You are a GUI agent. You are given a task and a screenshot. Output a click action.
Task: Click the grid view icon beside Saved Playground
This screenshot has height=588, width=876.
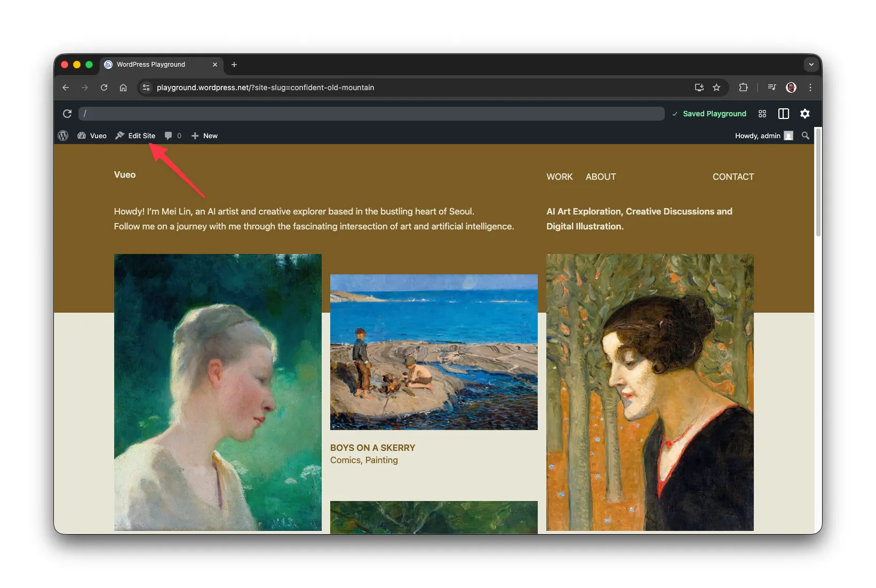click(762, 114)
